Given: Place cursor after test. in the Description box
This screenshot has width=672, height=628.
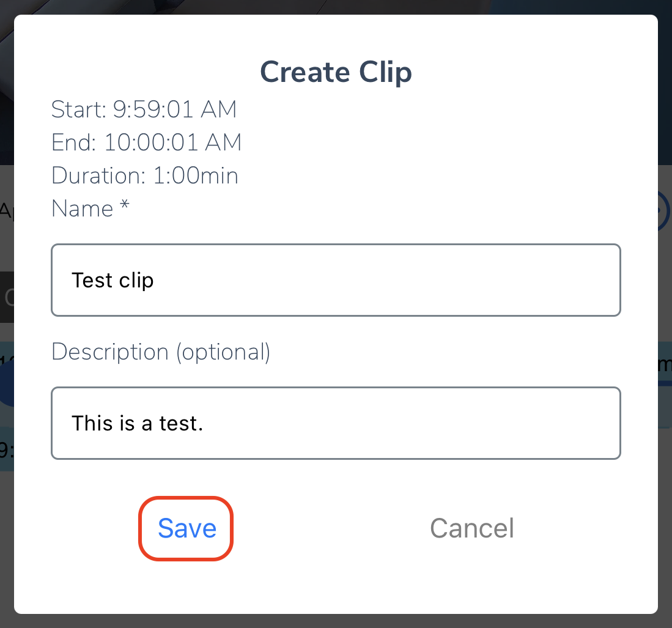Looking at the screenshot, I should click(x=204, y=424).
